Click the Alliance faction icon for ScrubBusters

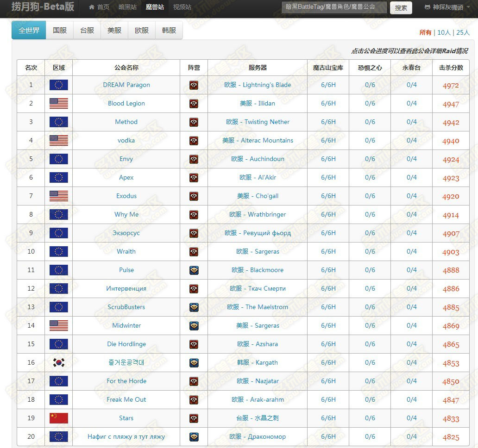click(x=194, y=307)
